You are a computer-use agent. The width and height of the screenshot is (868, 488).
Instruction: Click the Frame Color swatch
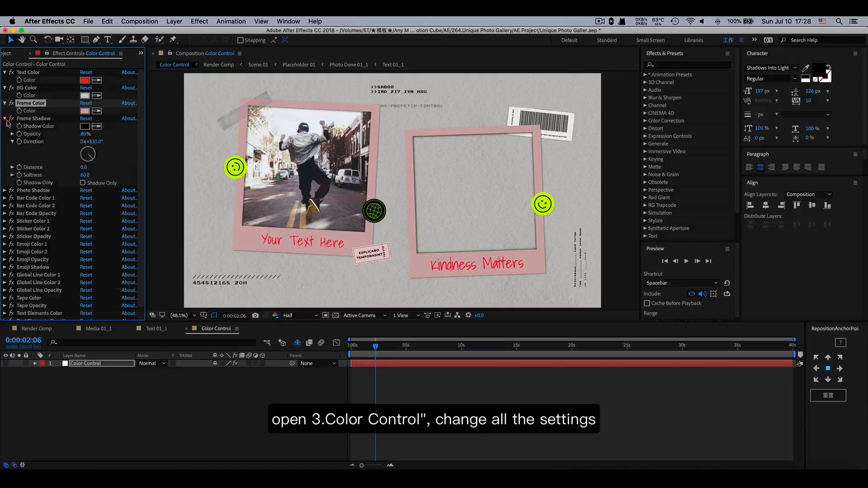point(85,110)
